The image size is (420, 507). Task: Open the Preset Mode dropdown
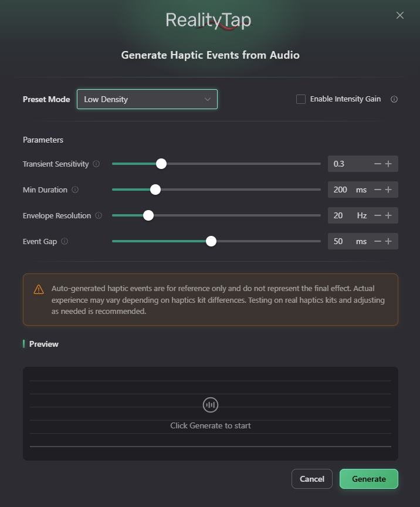tap(147, 99)
